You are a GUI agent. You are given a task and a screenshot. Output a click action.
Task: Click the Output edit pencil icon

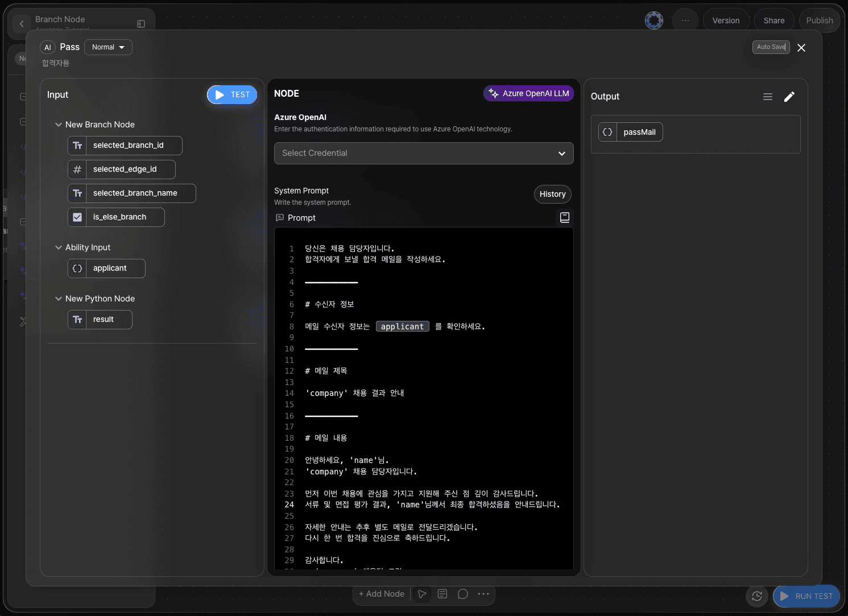pyautogui.click(x=789, y=97)
